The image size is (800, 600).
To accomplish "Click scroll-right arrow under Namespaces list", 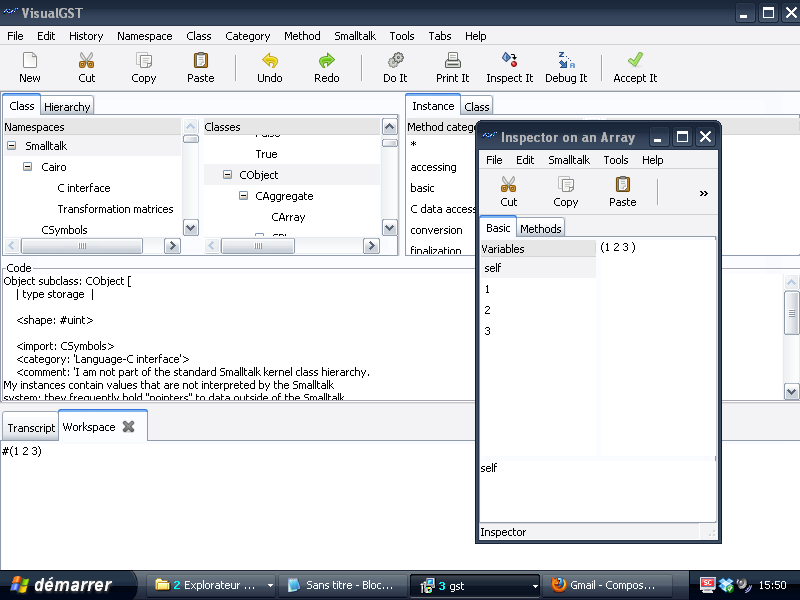I will [172, 246].
